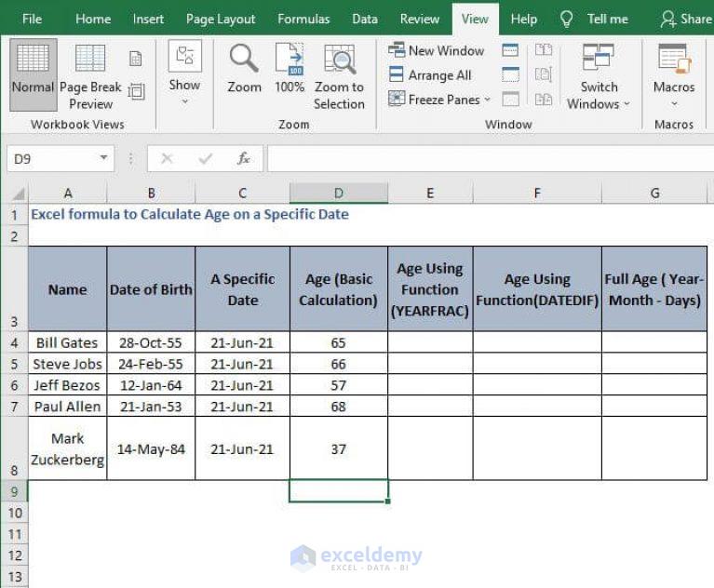Select the 'Full Age (Year-Month-Days)' header
The width and height of the screenshot is (714, 588).
point(654,289)
